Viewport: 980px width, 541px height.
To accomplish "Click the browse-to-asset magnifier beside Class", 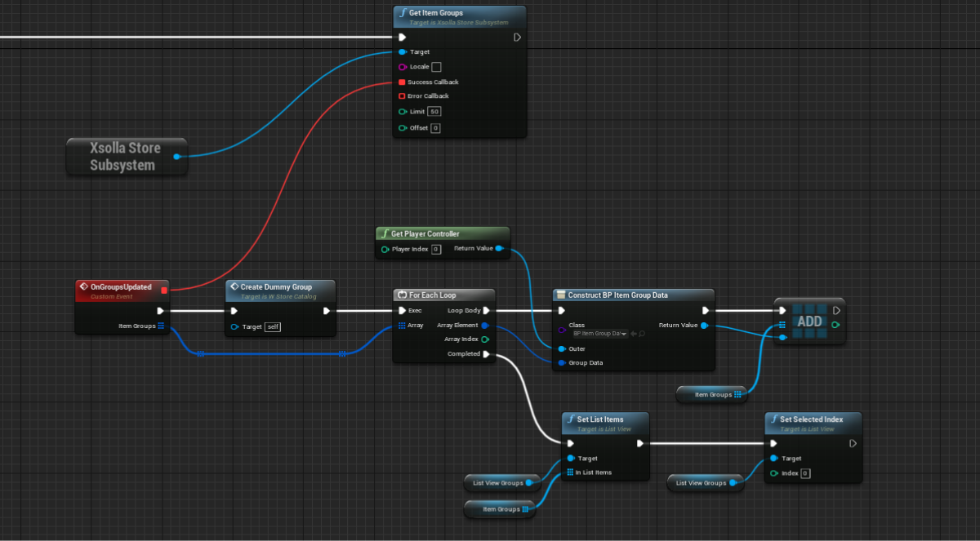I will (643, 334).
